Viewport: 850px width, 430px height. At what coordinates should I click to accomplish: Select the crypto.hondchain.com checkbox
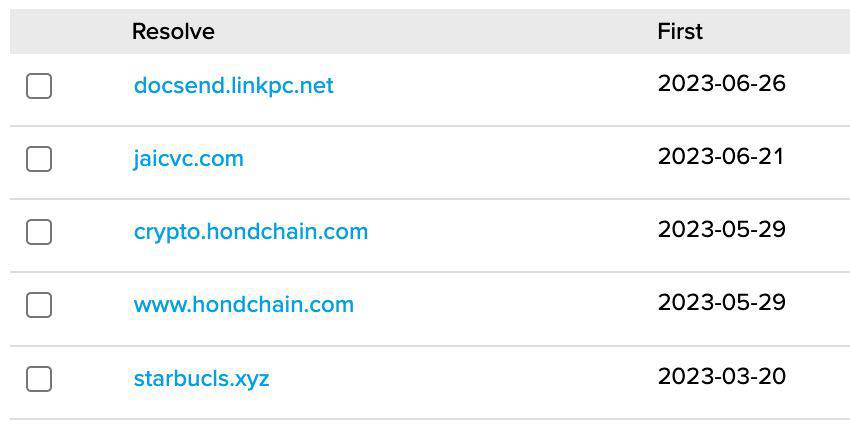tap(39, 232)
